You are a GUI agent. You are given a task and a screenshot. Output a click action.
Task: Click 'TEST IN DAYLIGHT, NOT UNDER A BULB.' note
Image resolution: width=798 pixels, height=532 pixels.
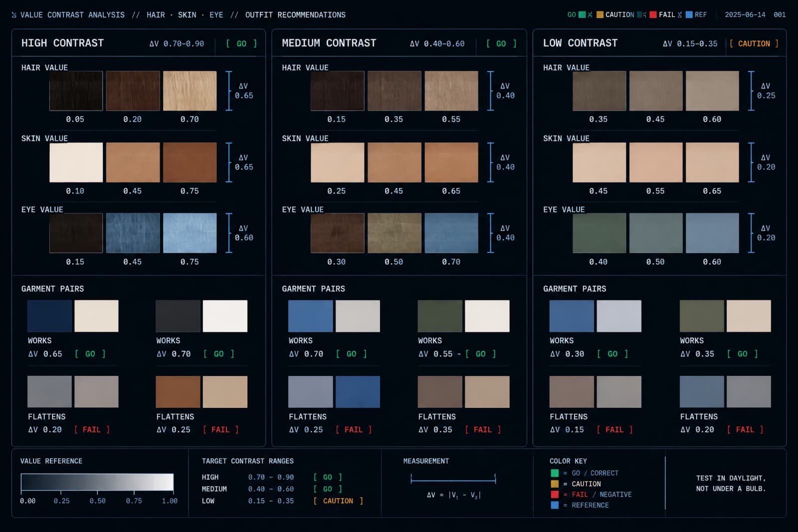click(x=731, y=483)
